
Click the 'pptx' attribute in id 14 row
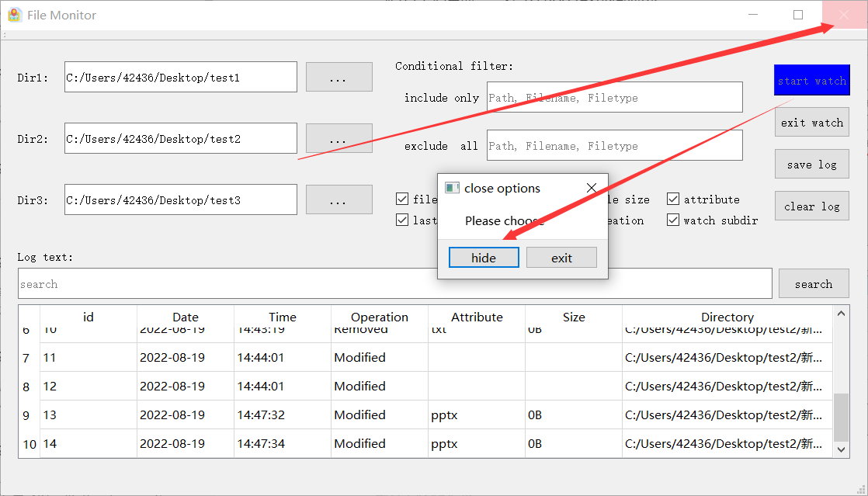[x=477, y=444]
